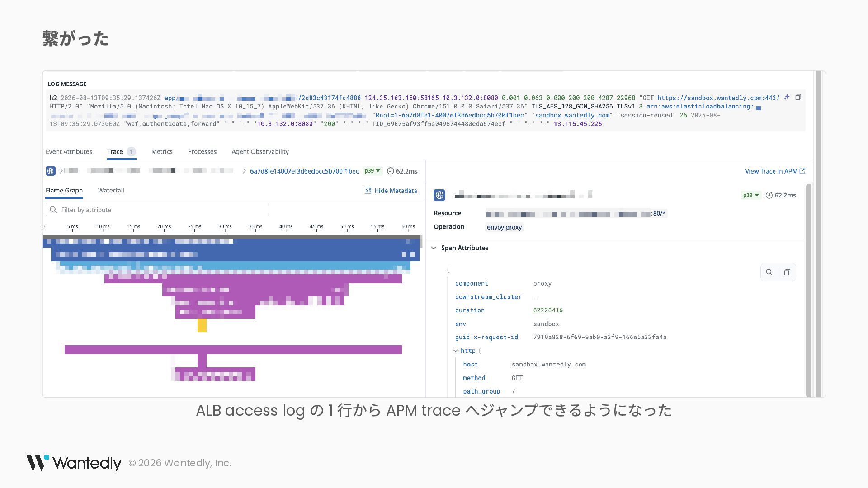Image resolution: width=868 pixels, height=488 pixels.
Task: Copy span attributes JSON with copy icon
Action: (787, 272)
